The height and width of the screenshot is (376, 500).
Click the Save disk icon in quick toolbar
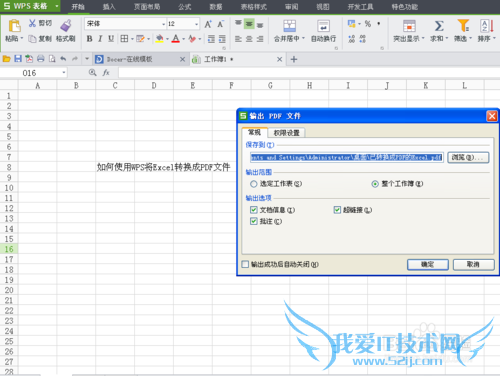tap(18, 59)
